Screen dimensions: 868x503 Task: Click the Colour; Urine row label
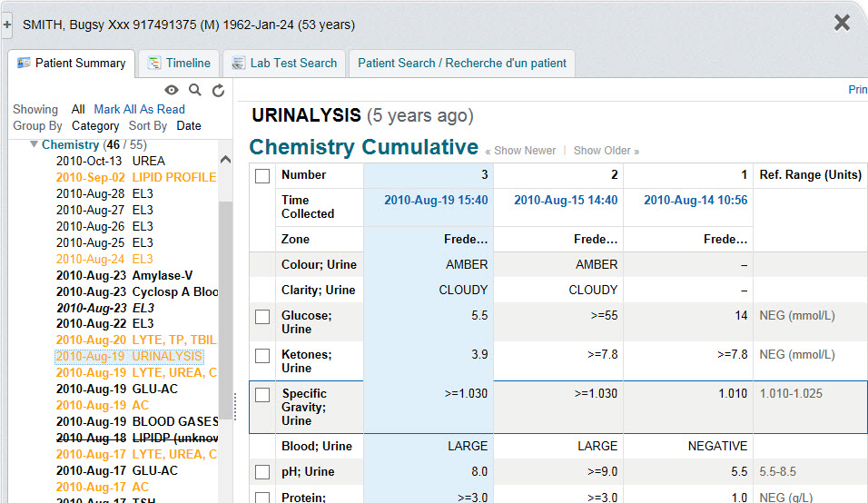(x=319, y=264)
